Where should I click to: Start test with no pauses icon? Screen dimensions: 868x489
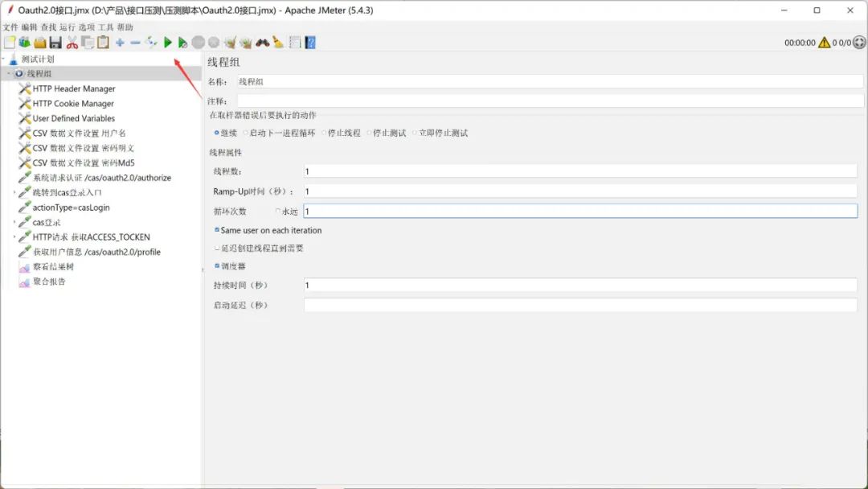pos(182,43)
